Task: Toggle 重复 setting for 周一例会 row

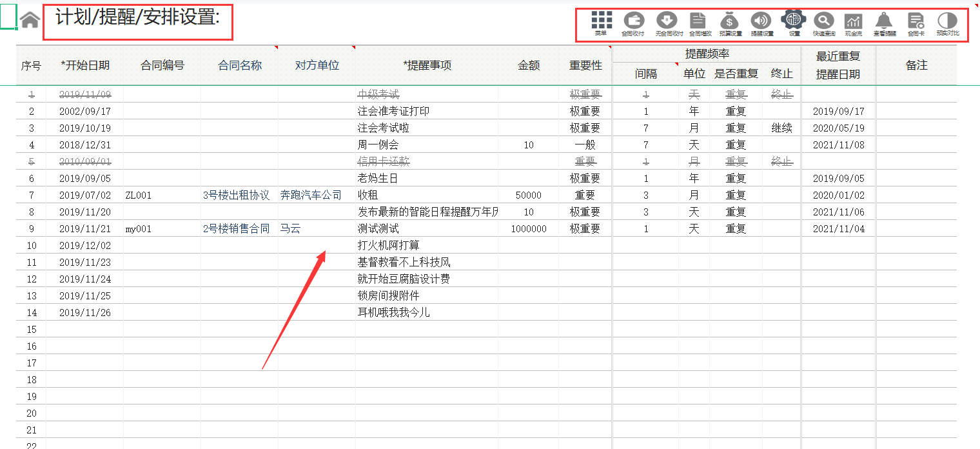Action: tap(736, 145)
